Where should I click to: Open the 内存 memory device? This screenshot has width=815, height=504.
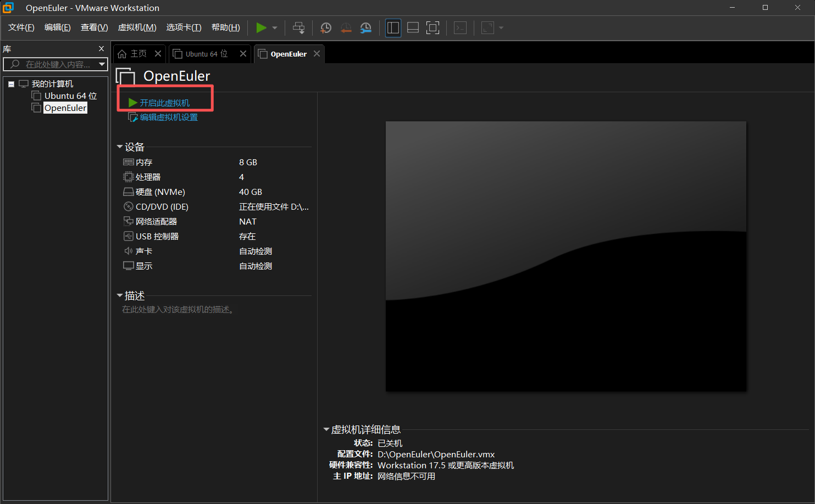tap(144, 163)
